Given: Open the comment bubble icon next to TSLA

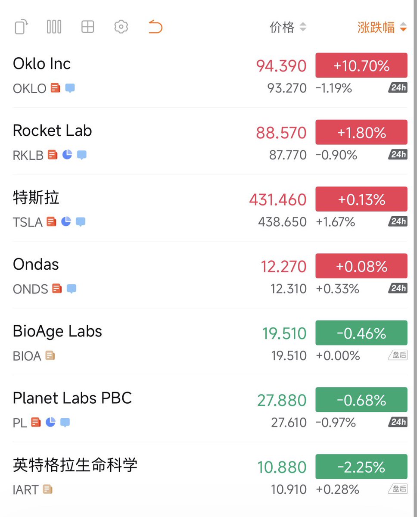Looking at the screenshot, I should tap(81, 221).
